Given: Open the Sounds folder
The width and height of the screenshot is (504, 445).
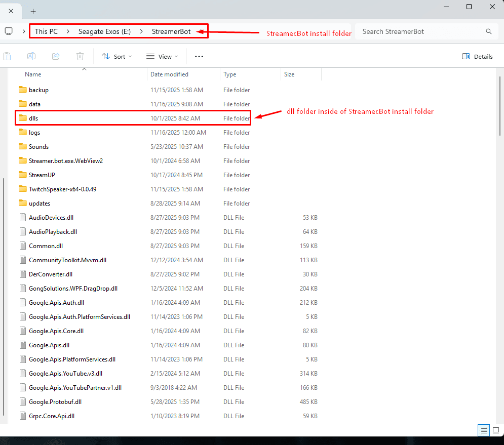Looking at the screenshot, I should click(x=40, y=146).
